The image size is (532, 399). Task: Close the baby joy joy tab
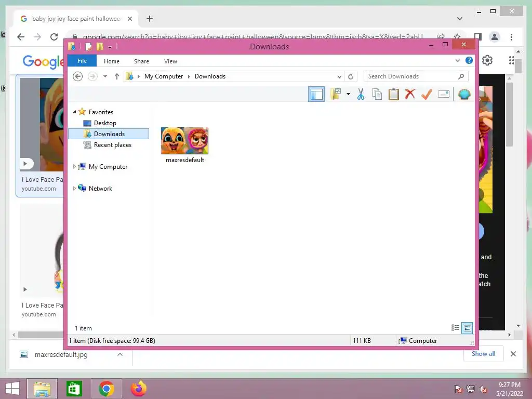tap(129, 19)
